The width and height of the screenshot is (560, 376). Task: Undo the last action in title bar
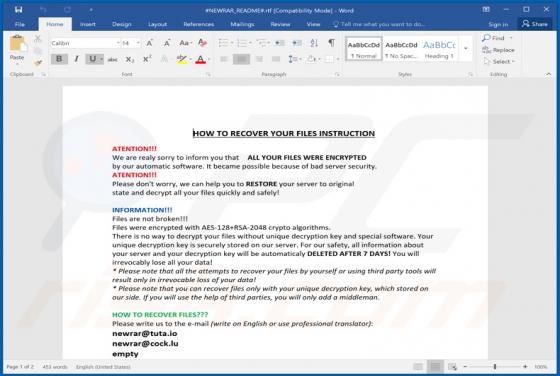43,10
